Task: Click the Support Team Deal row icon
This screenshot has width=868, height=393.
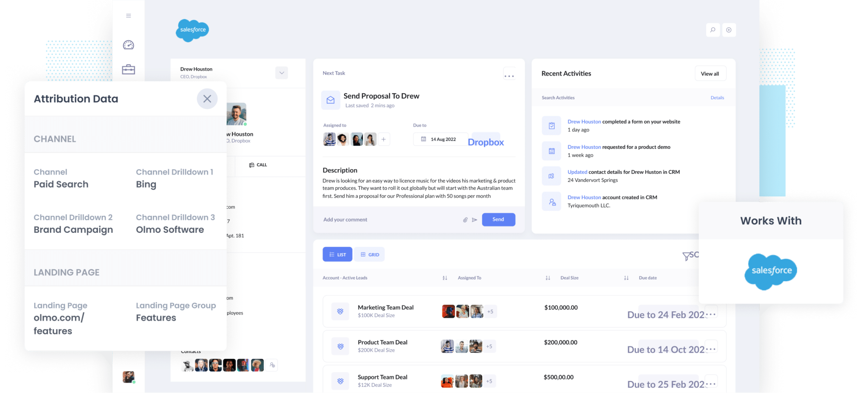Action: point(340,381)
